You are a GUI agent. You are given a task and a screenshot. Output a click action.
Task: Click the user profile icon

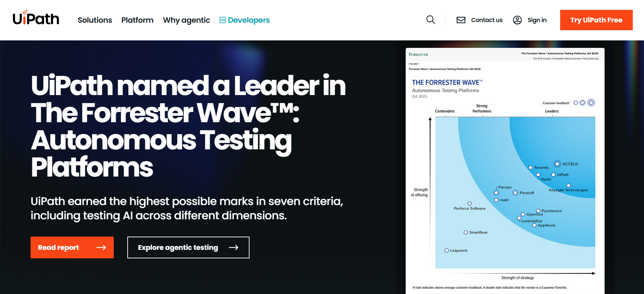pos(517,20)
